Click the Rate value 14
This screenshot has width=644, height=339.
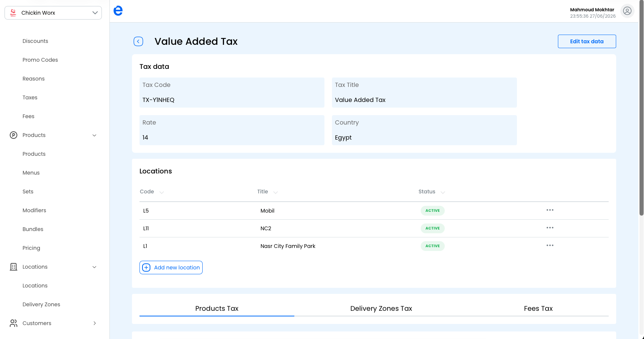[145, 137]
